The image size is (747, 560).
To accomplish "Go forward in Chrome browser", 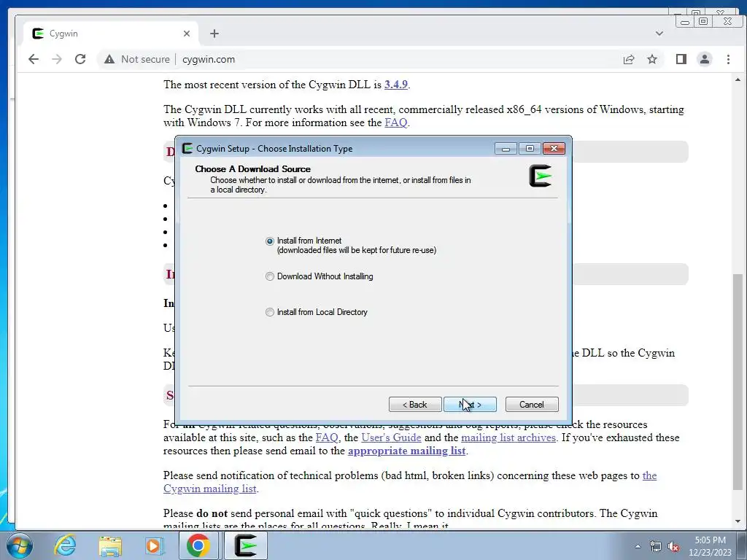I will point(57,59).
